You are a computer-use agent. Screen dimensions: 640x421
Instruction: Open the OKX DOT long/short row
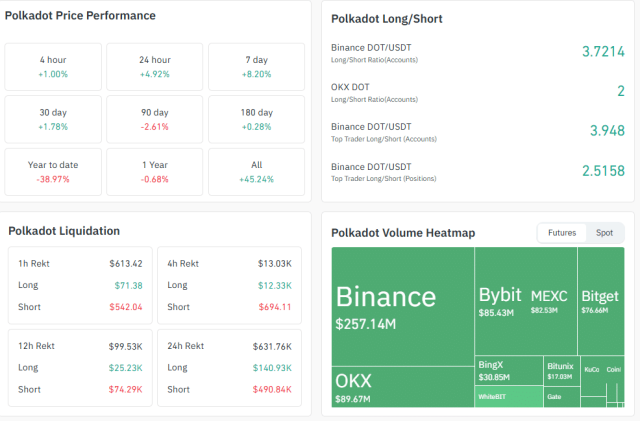point(470,92)
